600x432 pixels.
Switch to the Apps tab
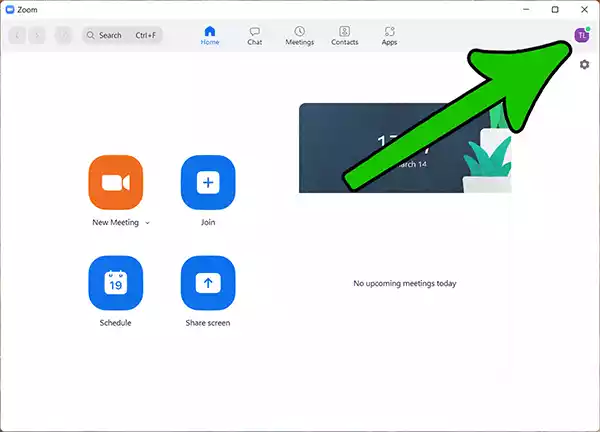coord(389,36)
